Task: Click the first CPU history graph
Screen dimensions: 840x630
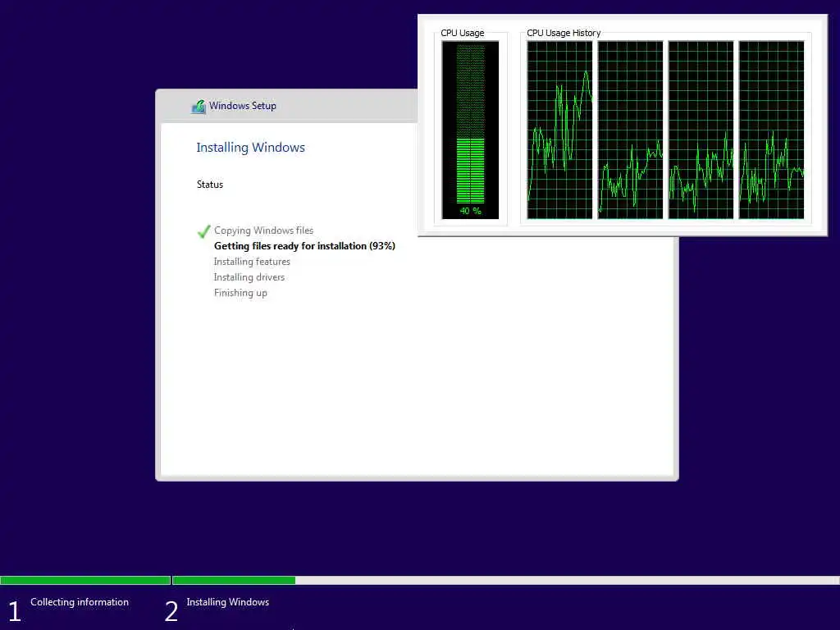Action: point(559,130)
